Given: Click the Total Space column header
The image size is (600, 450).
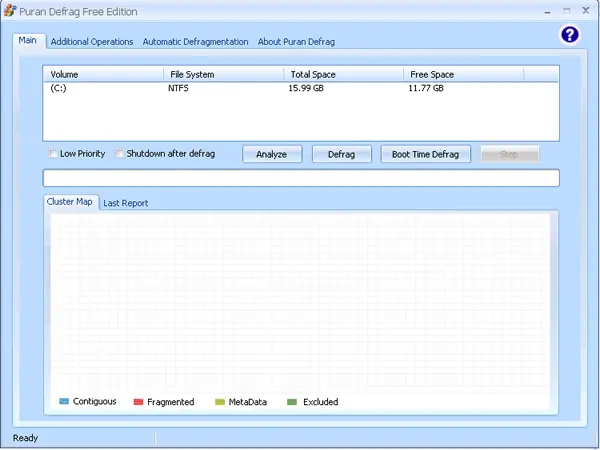Looking at the screenshot, I should click(x=344, y=75).
